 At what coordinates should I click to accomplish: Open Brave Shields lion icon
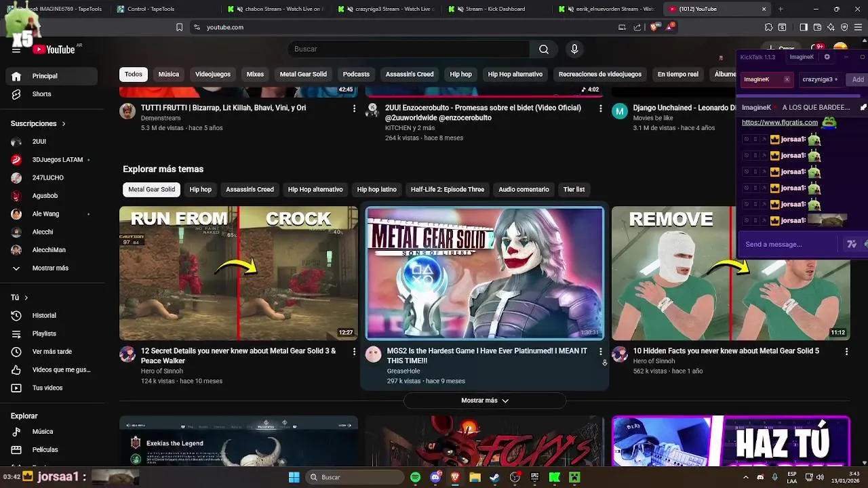pos(654,27)
